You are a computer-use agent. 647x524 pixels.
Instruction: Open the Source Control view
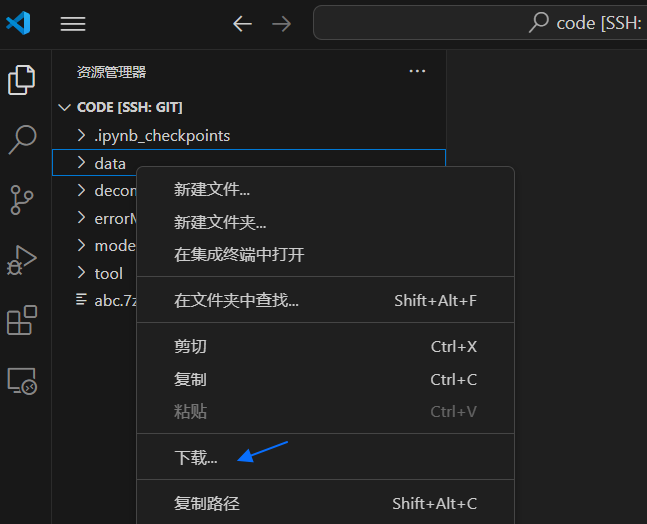point(22,200)
